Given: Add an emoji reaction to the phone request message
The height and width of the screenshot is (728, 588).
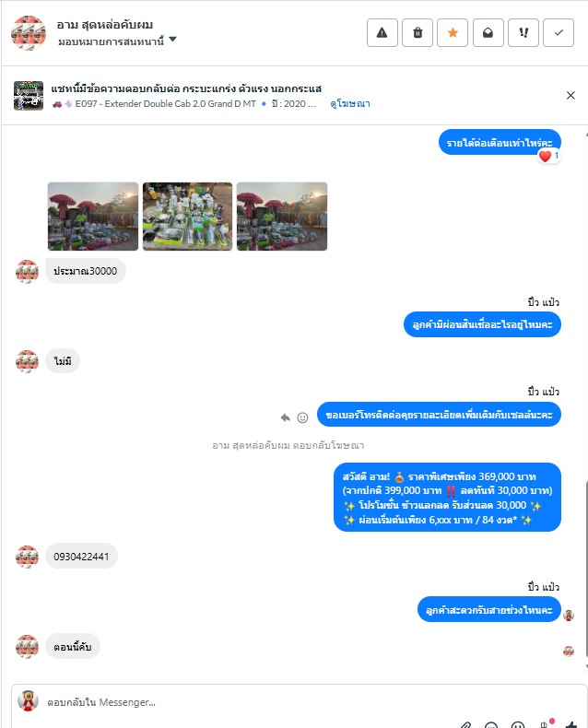Looking at the screenshot, I should coord(302,417).
